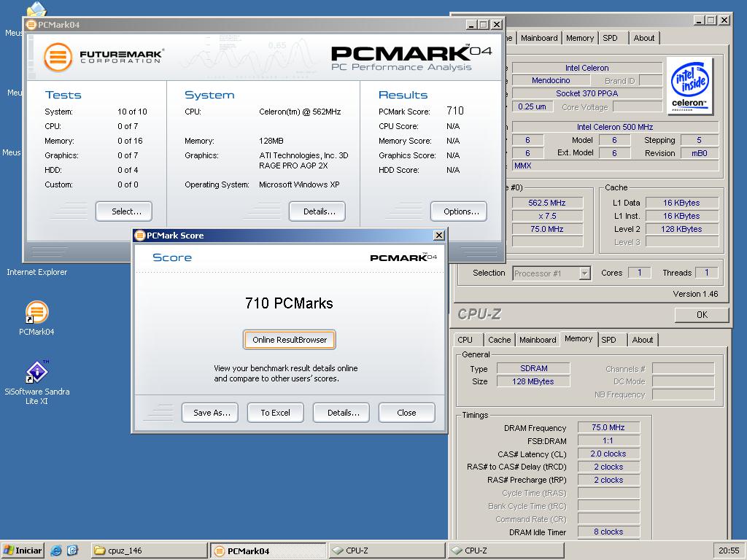This screenshot has height=560, width=747.
Task: Click the second quick launch icon beside Internet Explorer
Action: (x=72, y=551)
